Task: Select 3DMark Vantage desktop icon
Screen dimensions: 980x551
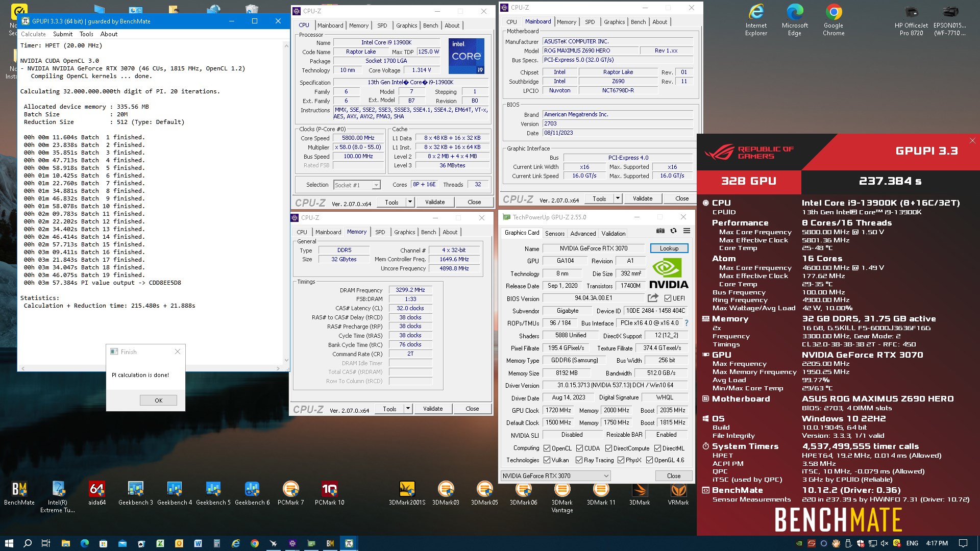Action: [562, 497]
